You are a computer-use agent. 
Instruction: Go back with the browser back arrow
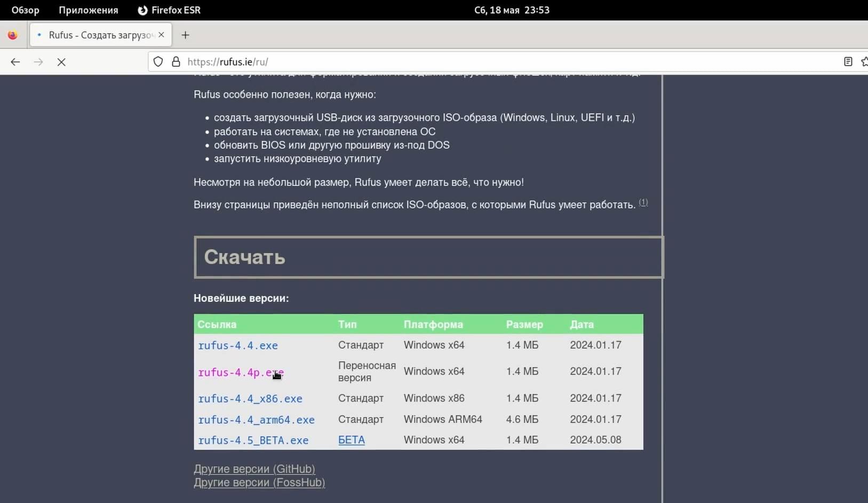15,62
